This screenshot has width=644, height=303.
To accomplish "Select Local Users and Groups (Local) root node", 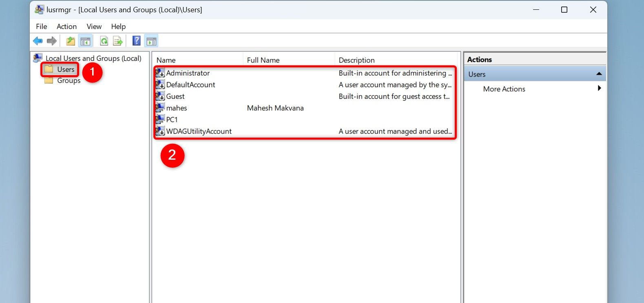I will point(93,58).
